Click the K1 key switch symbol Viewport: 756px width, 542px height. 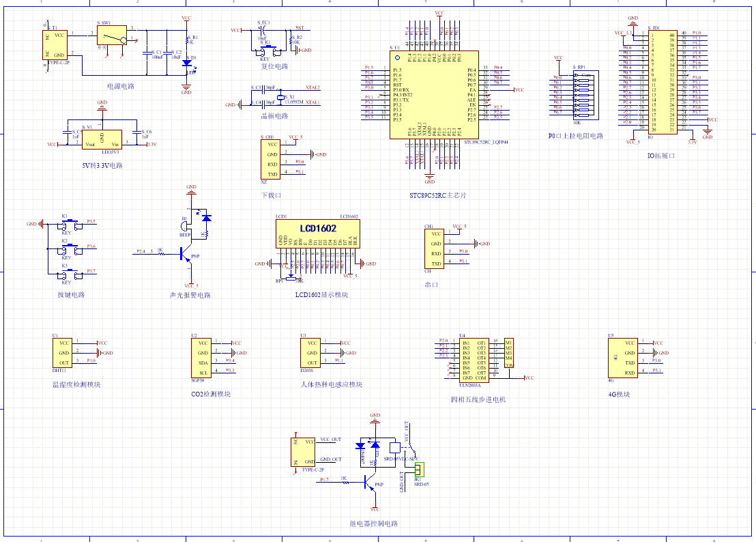[x=70, y=224]
